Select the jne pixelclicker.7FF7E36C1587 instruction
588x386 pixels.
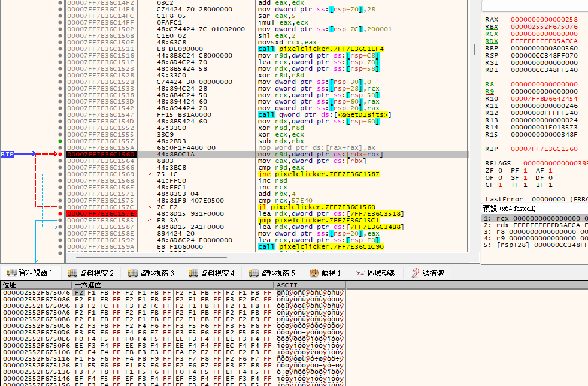click(x=319, y=174)
